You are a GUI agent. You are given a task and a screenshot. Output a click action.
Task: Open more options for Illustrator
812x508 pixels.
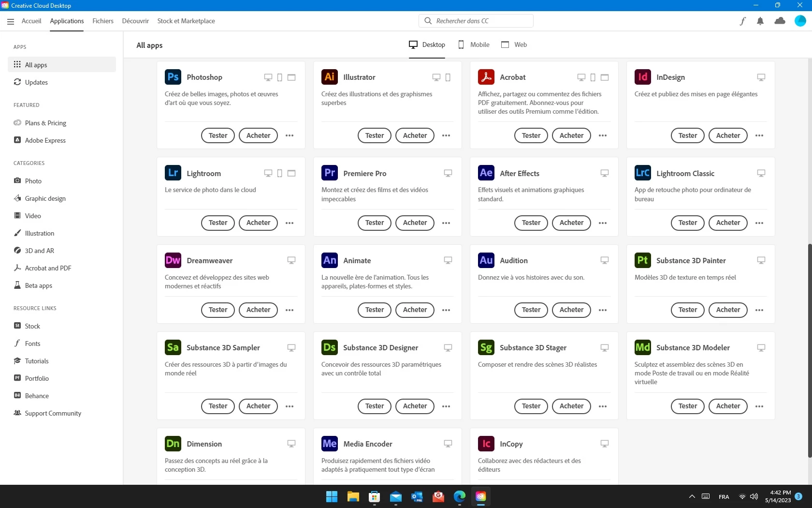click(x=446, y=135)
